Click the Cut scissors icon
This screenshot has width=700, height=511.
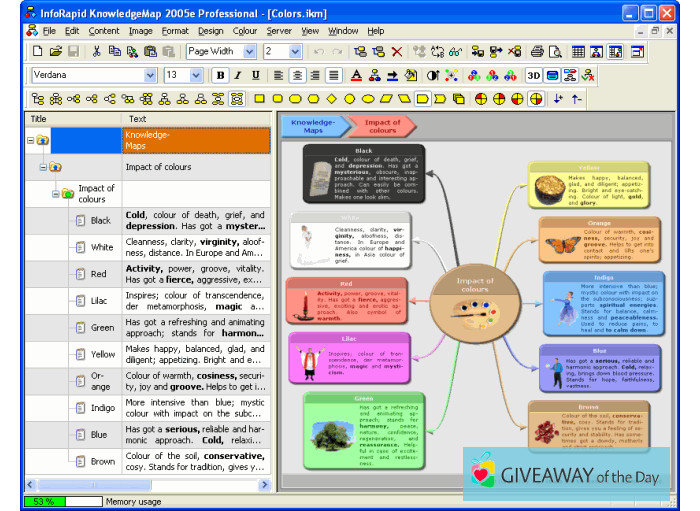click(97, 51)
